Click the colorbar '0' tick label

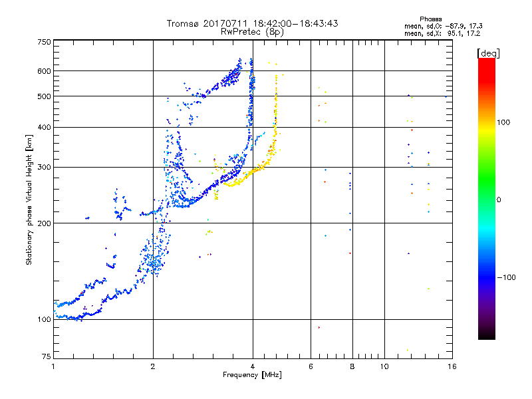coord(499,200)
